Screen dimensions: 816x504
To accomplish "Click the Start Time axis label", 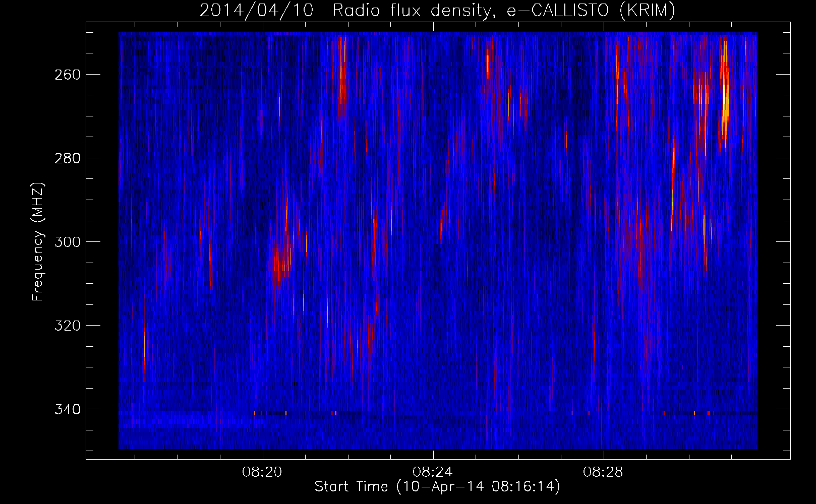I will (437, 487).
